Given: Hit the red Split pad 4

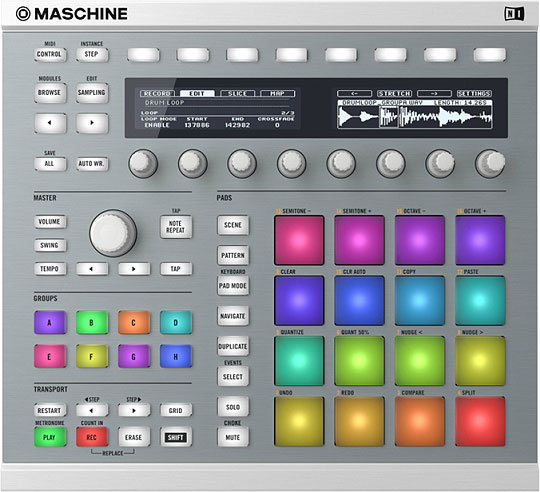Looking at the screenshot, I should click(480, 421).
